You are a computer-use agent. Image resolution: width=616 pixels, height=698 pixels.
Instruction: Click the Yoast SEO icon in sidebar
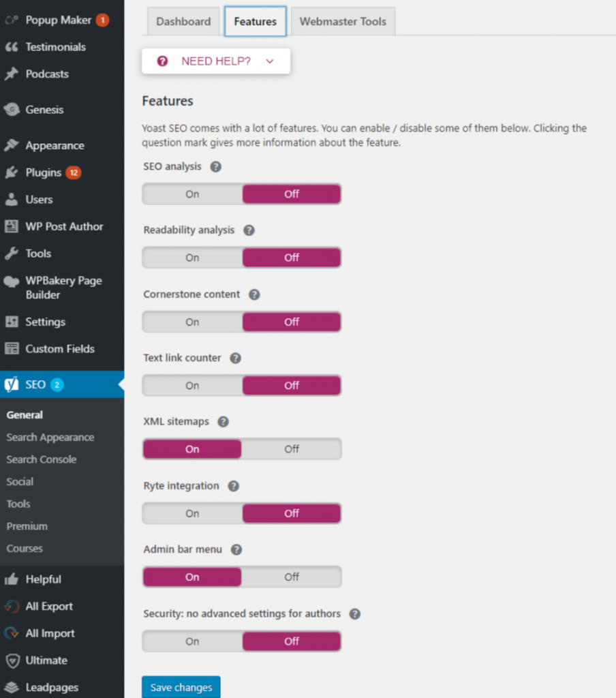coord(12,384)
